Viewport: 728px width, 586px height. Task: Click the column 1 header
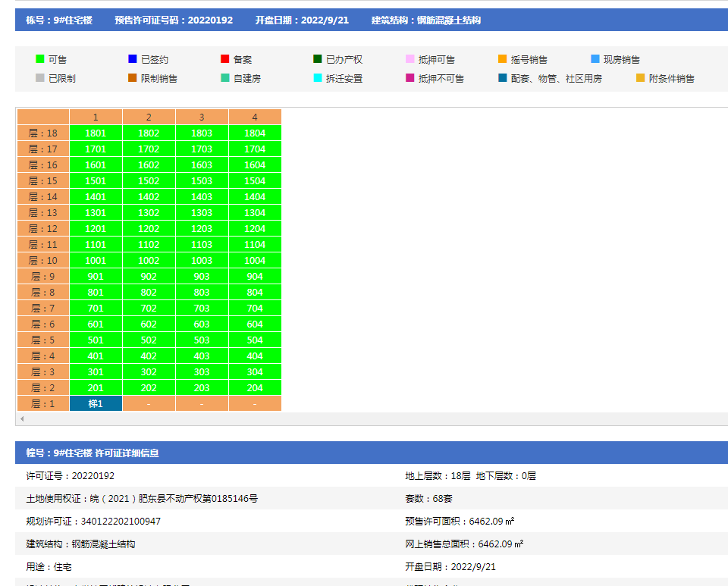[x=96, y=117]
